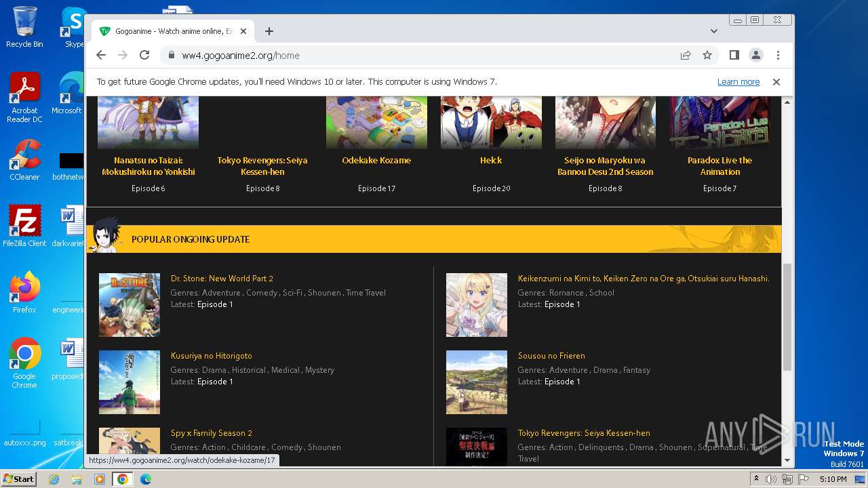The height and width of the screenshot is (488, 868).
Task: Click Historical genre for Kusuriya no Hitorigoto
Action: tap(249, 370)
